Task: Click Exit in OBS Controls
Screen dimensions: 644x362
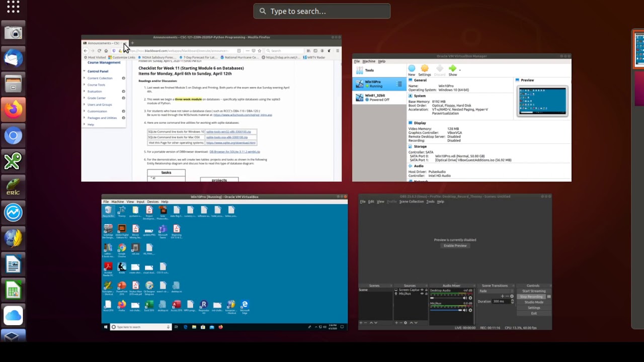Action: pos(534,313)
